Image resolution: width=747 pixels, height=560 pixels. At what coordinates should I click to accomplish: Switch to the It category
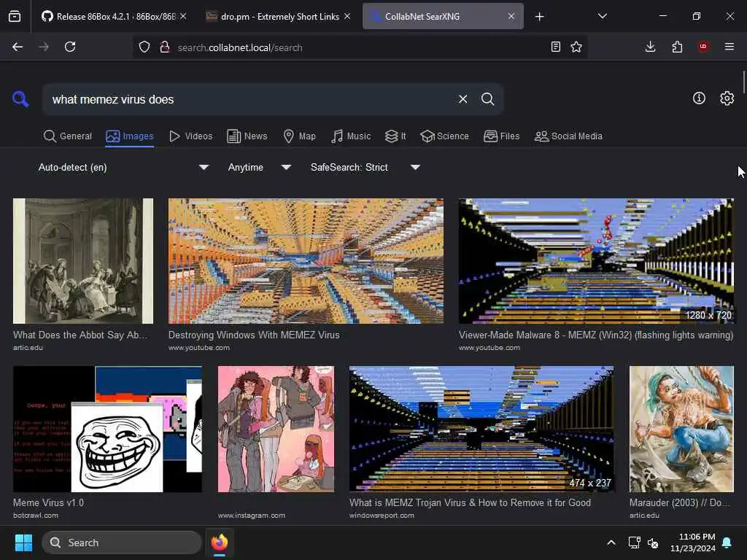[395, 136]
